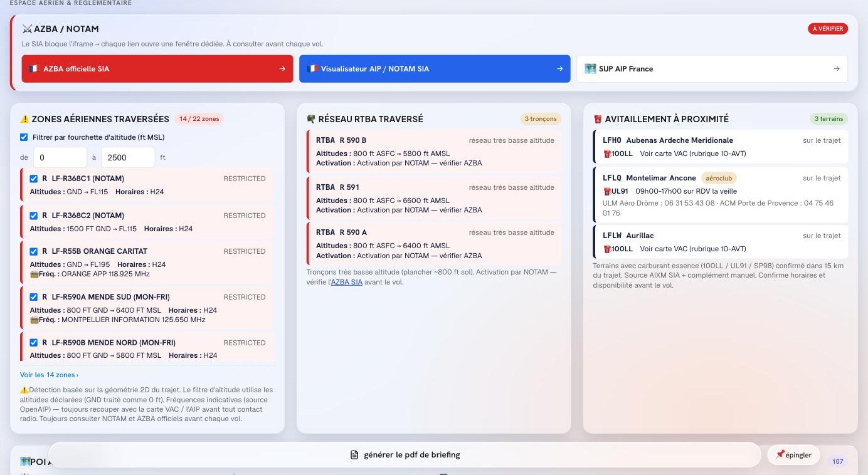Viewport: 868px width, 475px height.
Task: Uncheck LF-R590B MENDE NORD zone
Action: click(34, 343)
